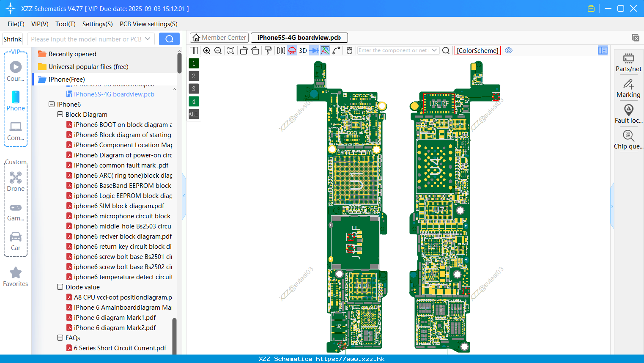Open Fault location
The height and width of the screenshot is (363, 644).
tap(628, 114)
